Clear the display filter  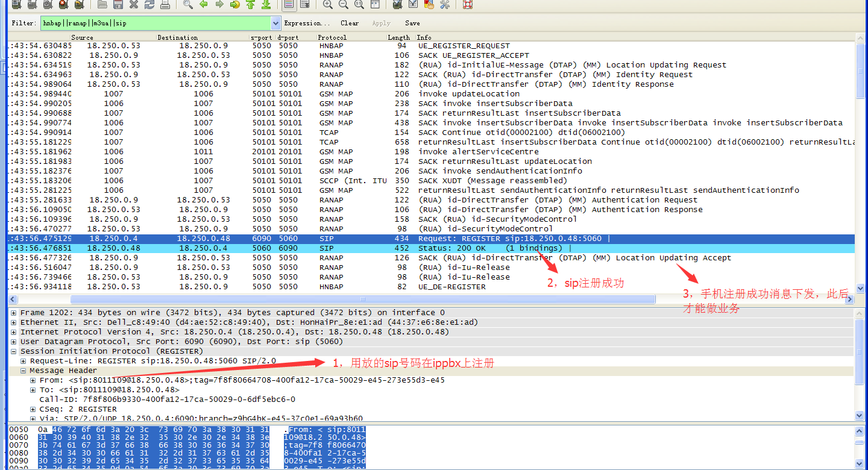350,23
